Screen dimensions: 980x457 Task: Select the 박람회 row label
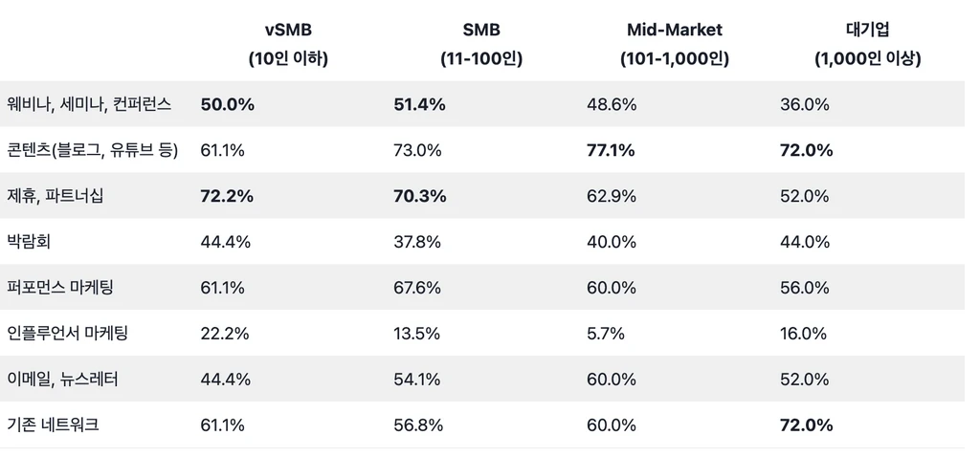29,242
